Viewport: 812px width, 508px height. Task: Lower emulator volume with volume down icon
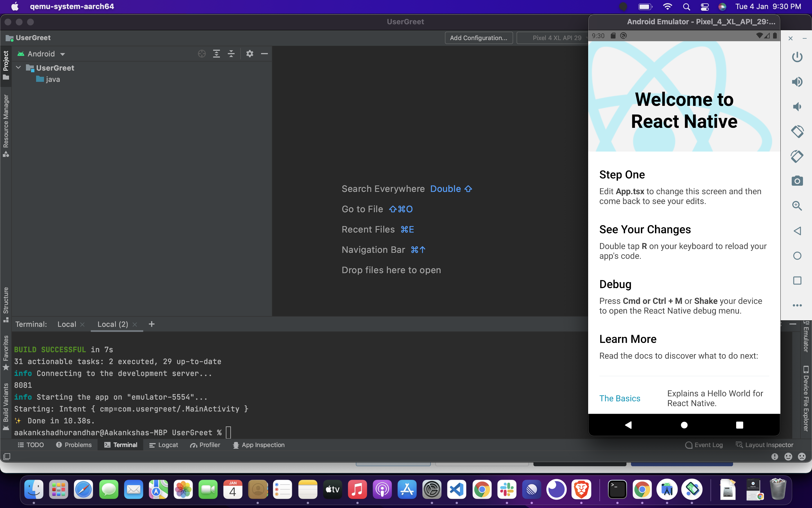(x=797, y=106)
